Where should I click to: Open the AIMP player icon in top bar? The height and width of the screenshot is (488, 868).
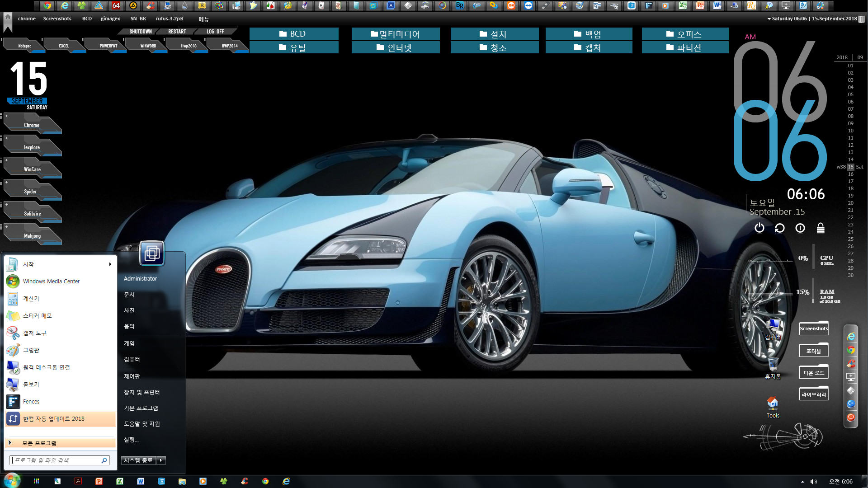coord(133,6)
